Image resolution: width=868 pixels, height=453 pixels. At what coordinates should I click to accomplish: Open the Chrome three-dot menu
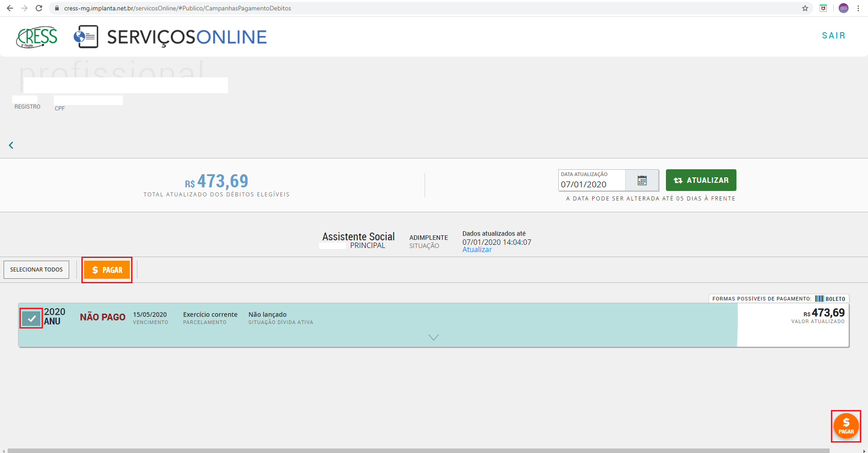pyautogui.click(x=858, y=8)
